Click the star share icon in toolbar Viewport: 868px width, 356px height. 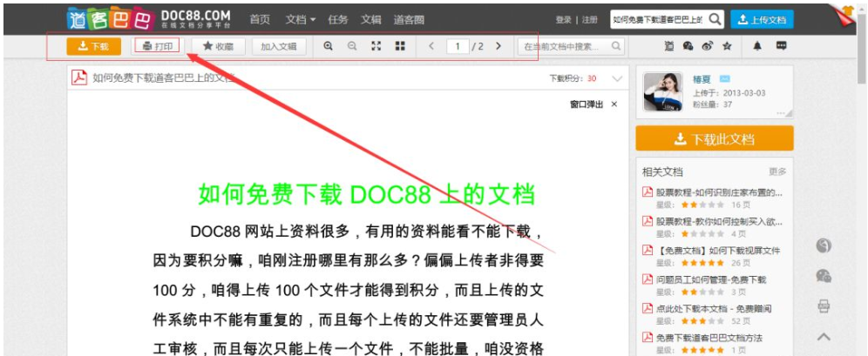pos(727,46)
